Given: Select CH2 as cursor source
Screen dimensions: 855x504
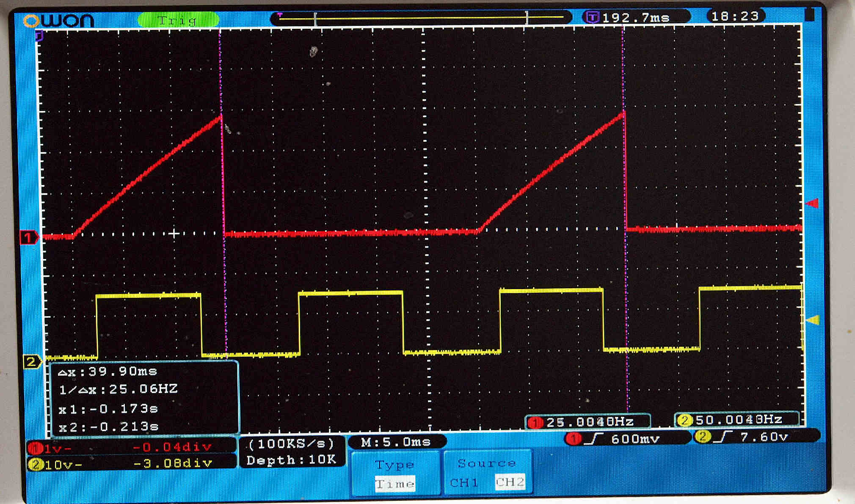Looking at the screenshot, I should pyautogui.click(x=510, y=482).
